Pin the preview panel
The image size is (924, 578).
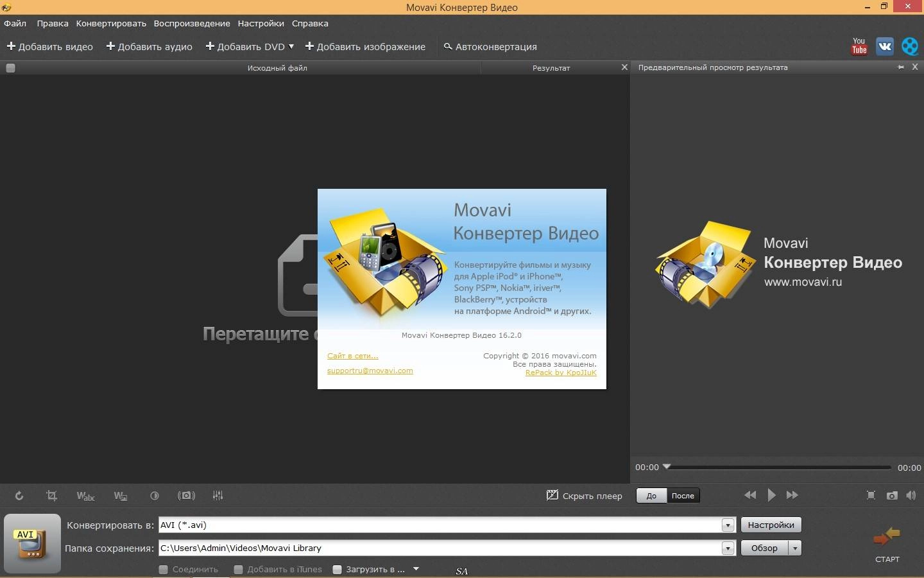(x=901, y=67)
